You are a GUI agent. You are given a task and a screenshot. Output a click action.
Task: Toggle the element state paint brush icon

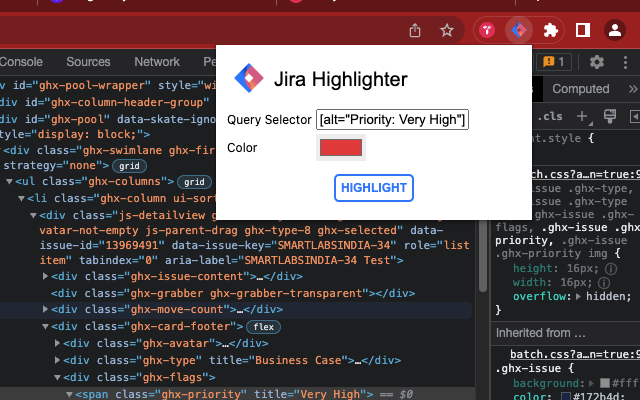[610, 116]
